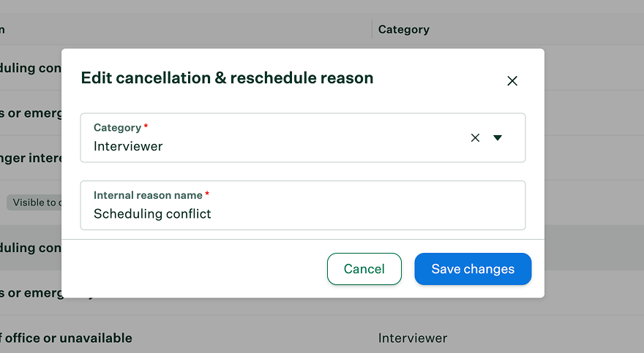Place cursor in Scheduling conflict text

click(152, 213)
